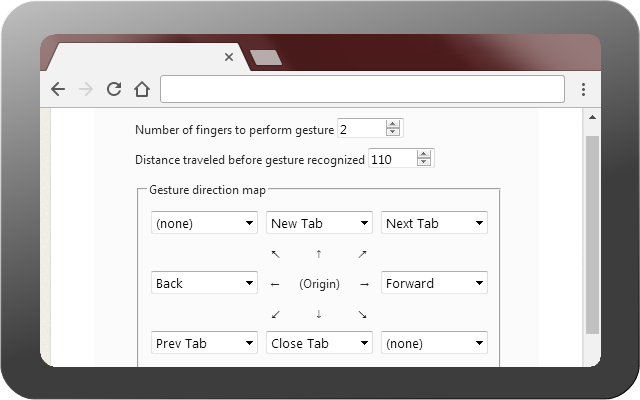Image resolution: width=640 pixels, height=400 pixels.
Task: Go to the home page icon
Action: (x=142, y=89)
